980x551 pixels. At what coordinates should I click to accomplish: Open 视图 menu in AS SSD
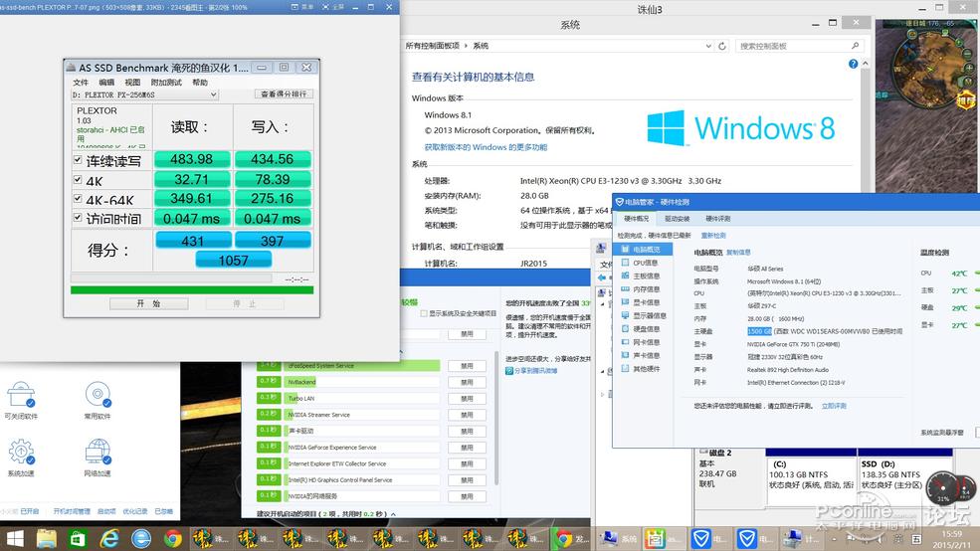click(132, 83)
